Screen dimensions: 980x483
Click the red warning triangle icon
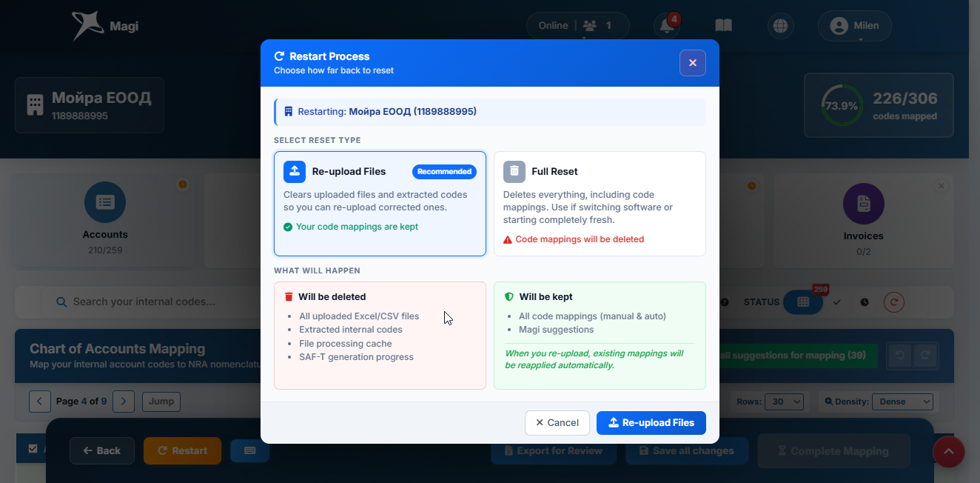click(508, 239)
